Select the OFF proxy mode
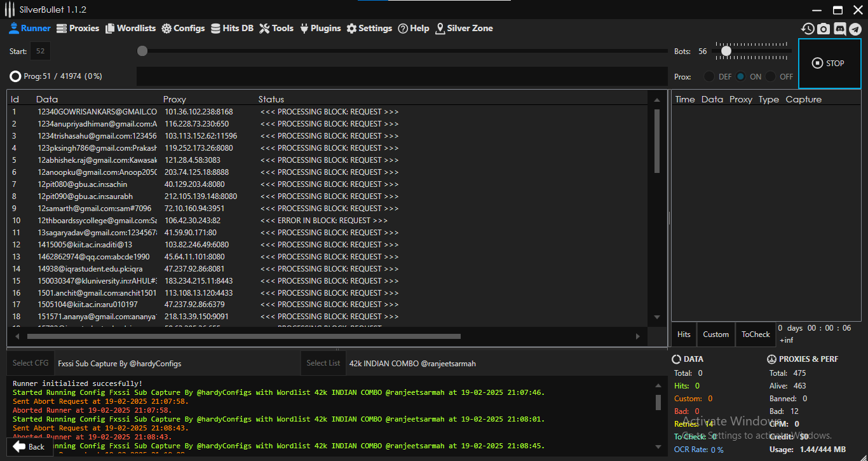Viewport: 868px width, 461px height. click(x=771, y=76)
